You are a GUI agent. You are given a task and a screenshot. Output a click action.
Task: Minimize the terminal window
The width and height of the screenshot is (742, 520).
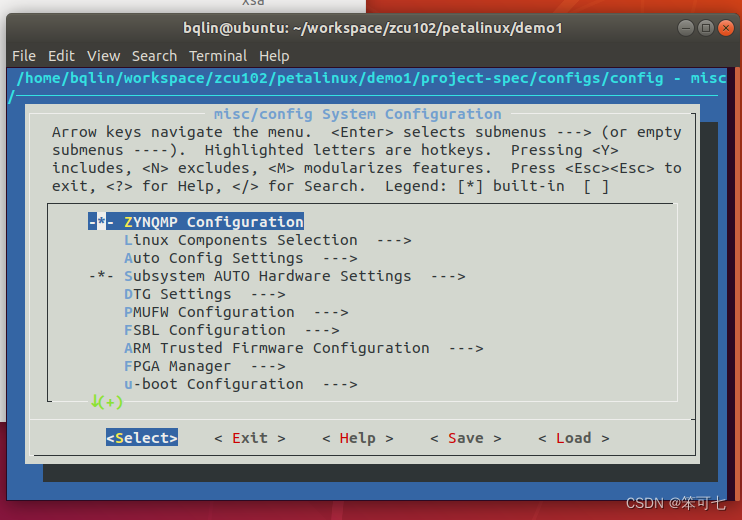click(x=685, y=28)
